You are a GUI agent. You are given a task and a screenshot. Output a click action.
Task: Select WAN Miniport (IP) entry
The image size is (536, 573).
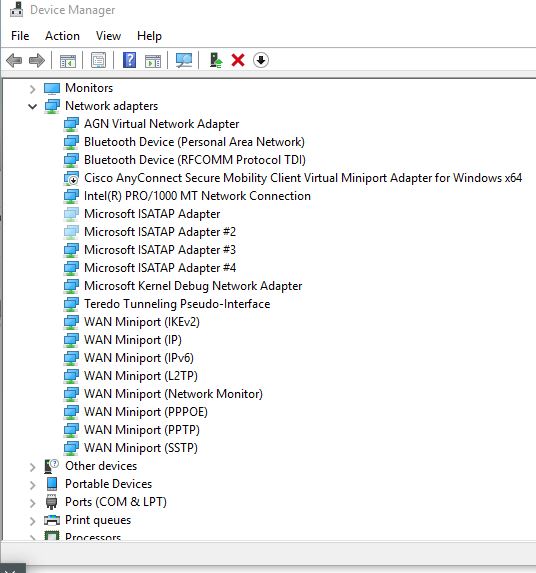click(133, 340)
